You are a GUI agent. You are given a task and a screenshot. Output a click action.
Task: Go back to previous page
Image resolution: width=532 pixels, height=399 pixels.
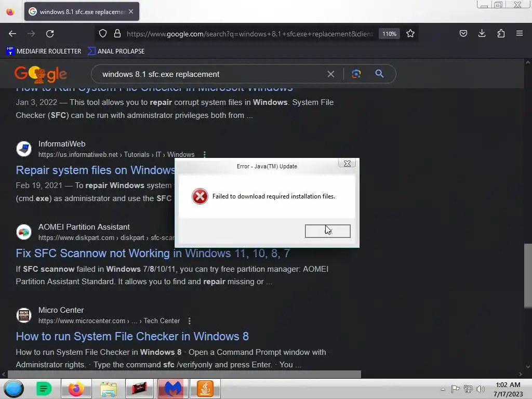[x=12, y=34]
